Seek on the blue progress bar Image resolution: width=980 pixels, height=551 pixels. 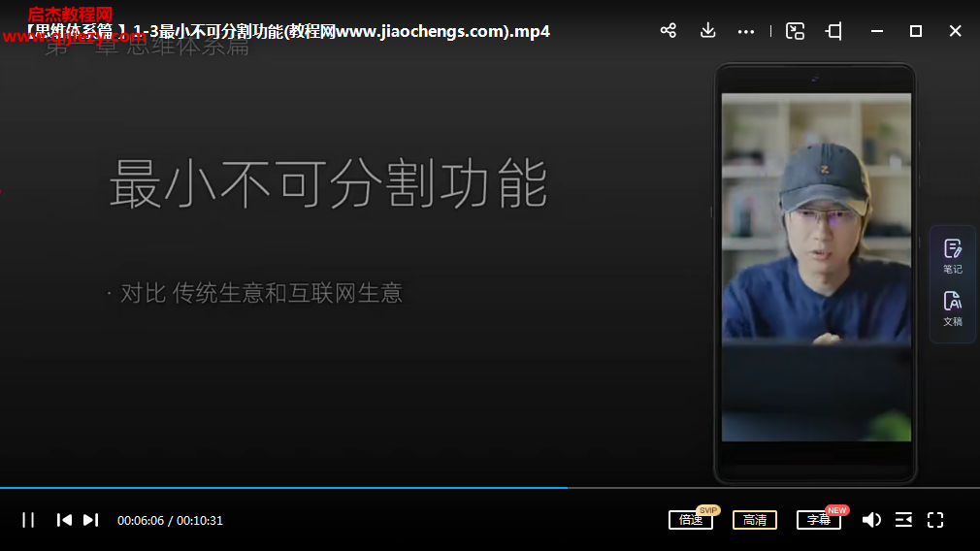coord(490,487)
